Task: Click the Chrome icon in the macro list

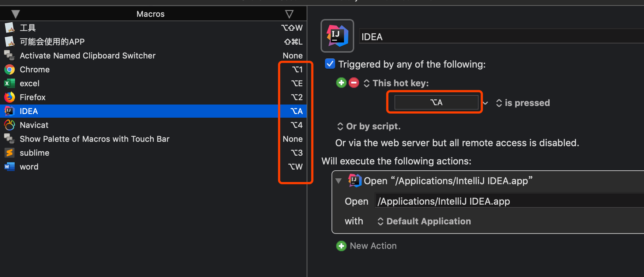Action: pos(10,69)
